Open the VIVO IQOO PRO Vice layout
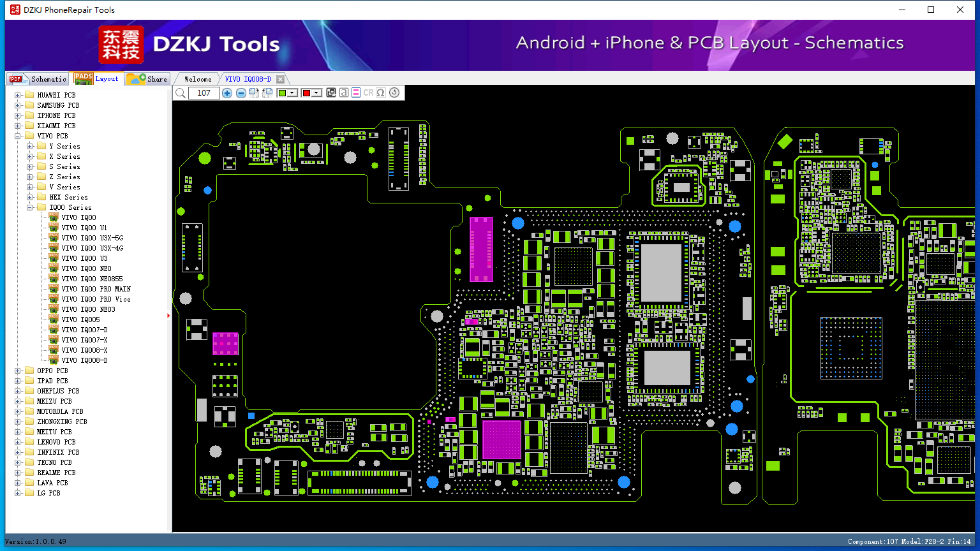 96,299
